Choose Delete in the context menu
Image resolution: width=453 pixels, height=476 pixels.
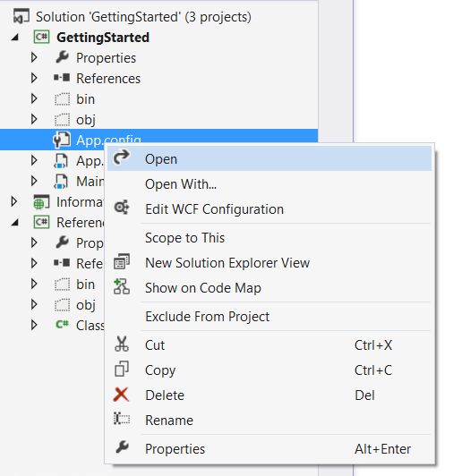269,395
